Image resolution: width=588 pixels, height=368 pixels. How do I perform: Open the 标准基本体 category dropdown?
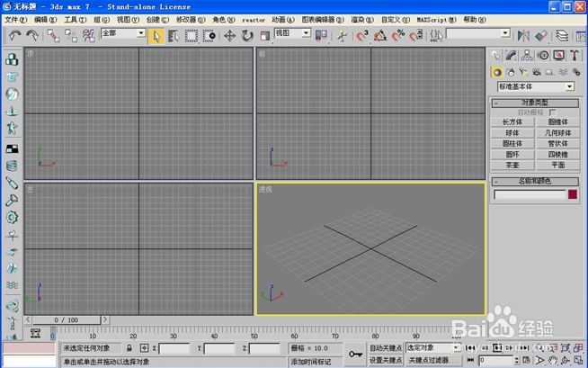(x=570, y=86)
